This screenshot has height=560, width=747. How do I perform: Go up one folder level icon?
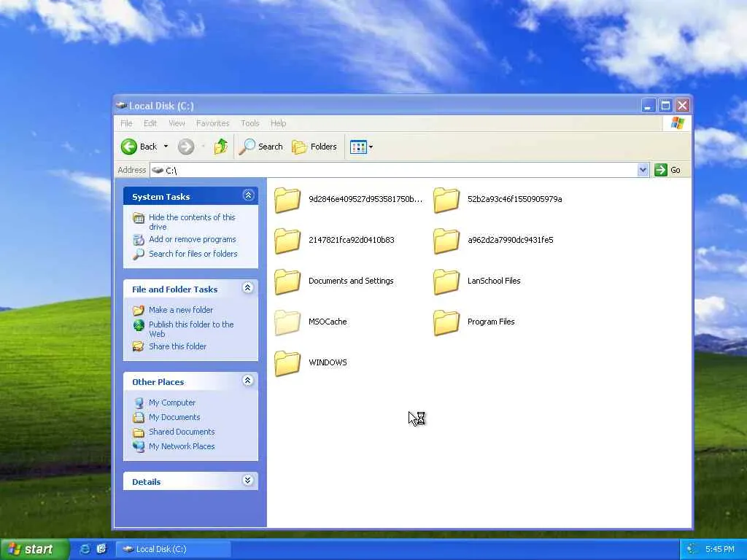[220, 147]
